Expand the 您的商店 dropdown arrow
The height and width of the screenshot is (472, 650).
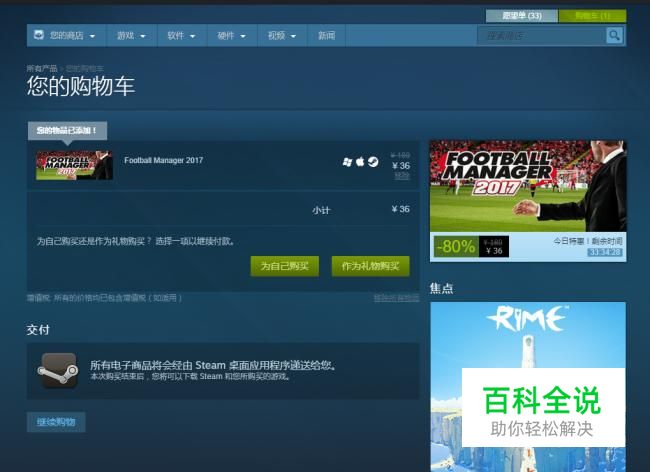92,36
